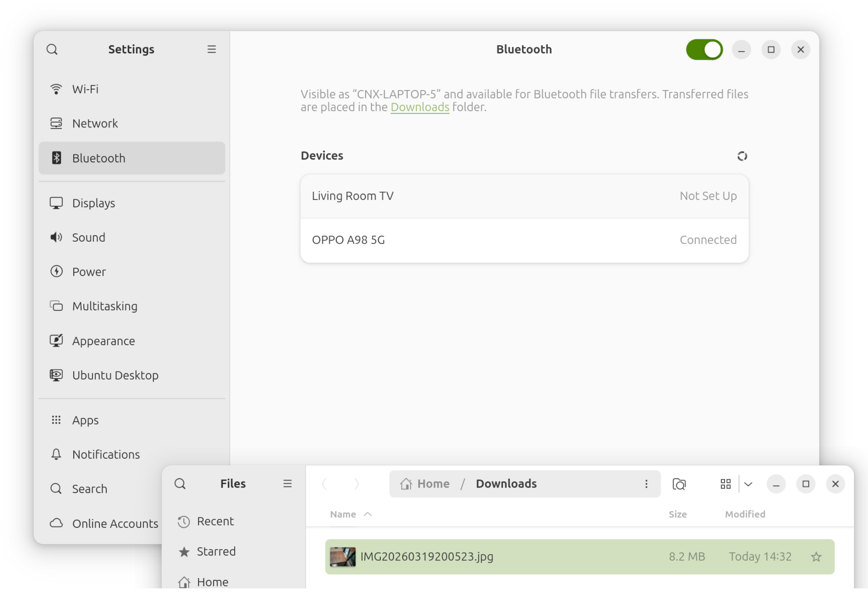Viewport: 868px width, 598px height.
Task: Click the Files search icon
Action: click(180, 484)
